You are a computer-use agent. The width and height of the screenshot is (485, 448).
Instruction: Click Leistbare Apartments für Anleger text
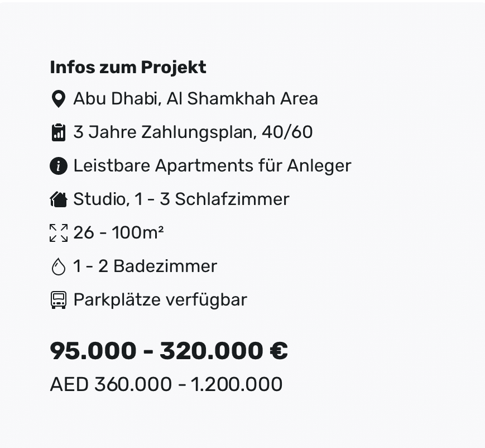coord(212,166)
